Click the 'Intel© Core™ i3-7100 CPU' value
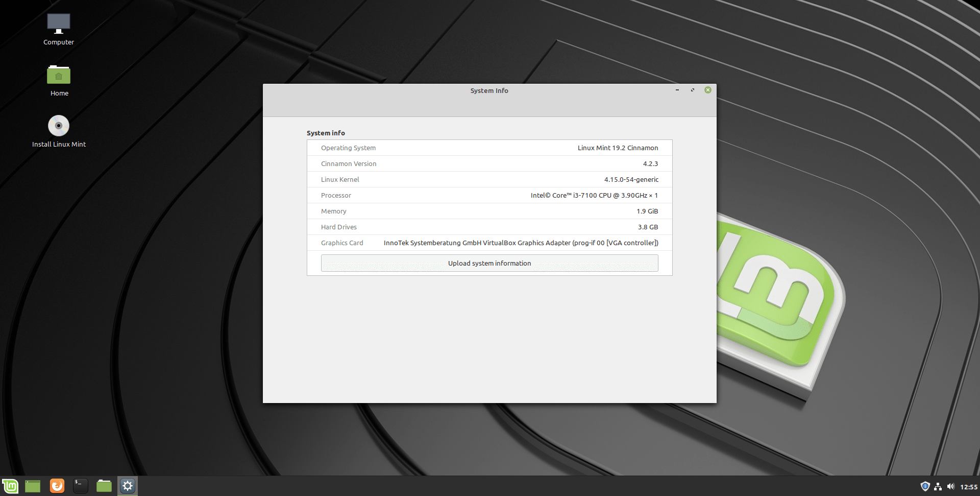 [594, 195]
